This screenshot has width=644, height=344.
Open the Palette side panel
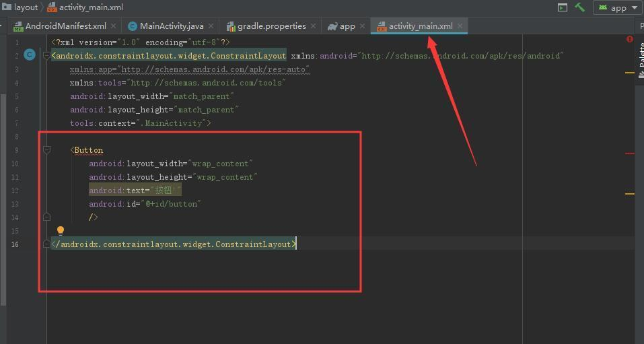[641, 60]
